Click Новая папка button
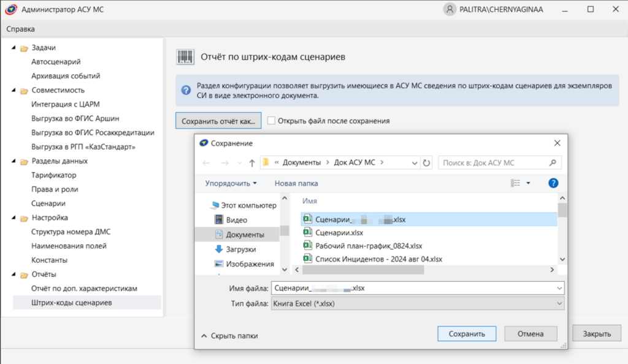This screenshot has width=628, height=364. pyautogui.click(x=296, y=183)
